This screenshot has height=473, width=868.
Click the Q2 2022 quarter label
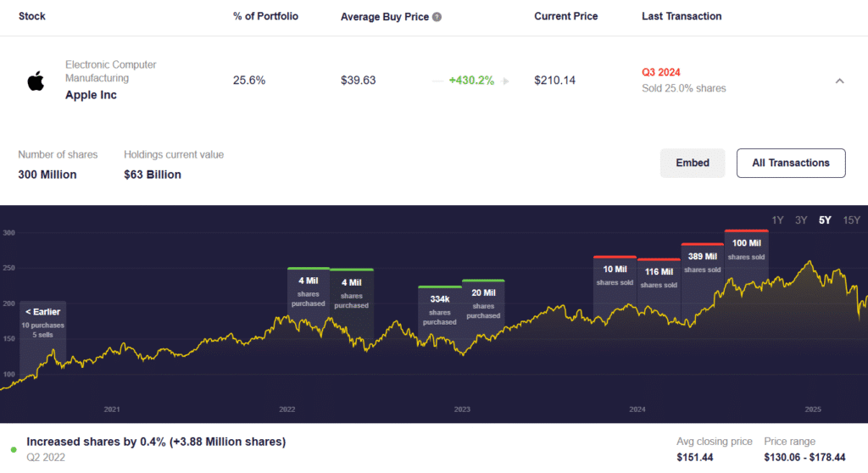point(46,458)
